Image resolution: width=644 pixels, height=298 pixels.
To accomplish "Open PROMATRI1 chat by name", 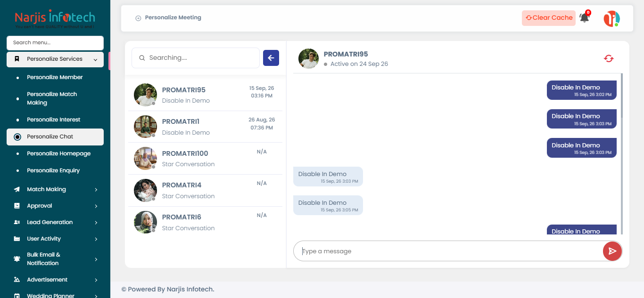I will 181,121.
